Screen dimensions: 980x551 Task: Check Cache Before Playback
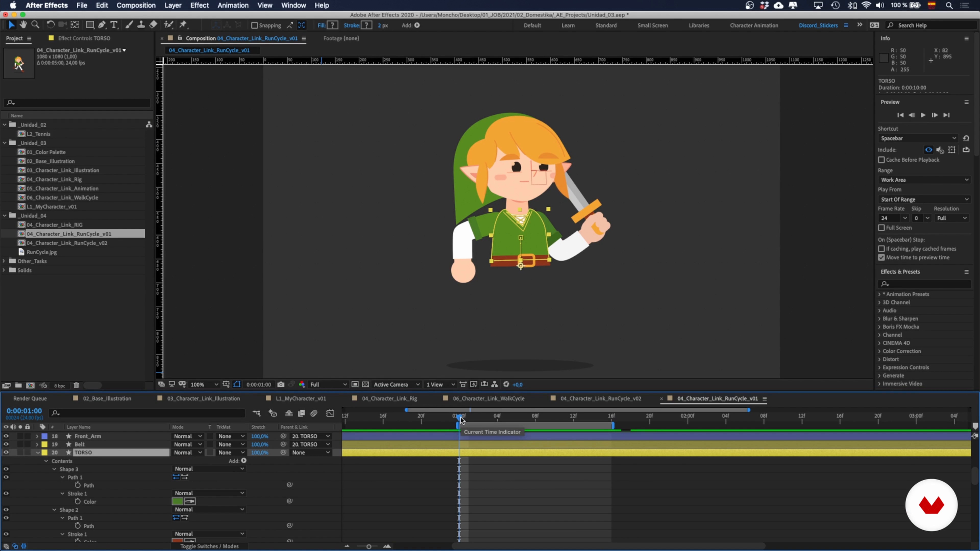coord(881,160)
